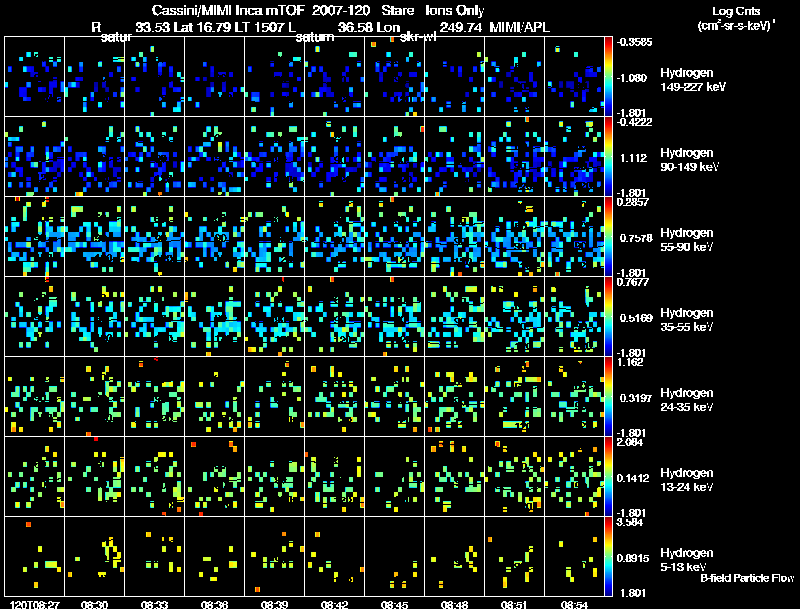Click the 'Hydrogen 35-55 keV' row label

tap(687, 320)
